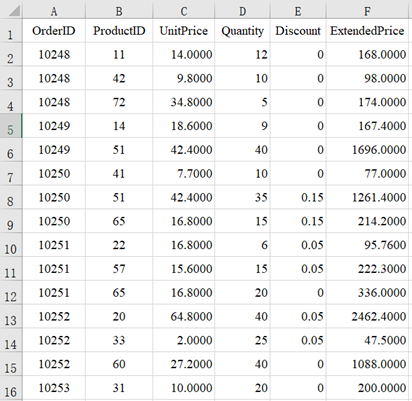Select cell with extended price 95.7600
Viewport: 412px width, 401px height.
(367, 245)
